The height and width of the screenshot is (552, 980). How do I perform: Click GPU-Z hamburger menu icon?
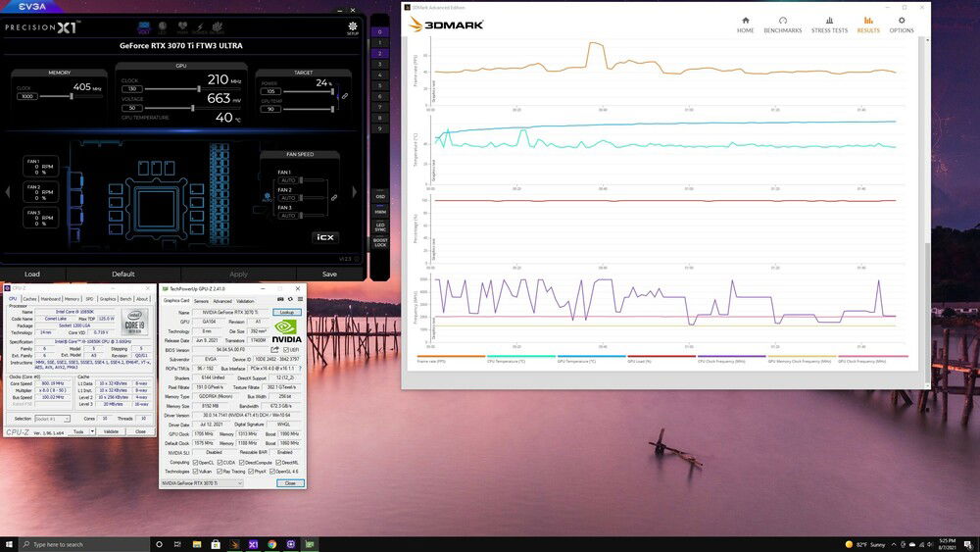tap(301, 300)
